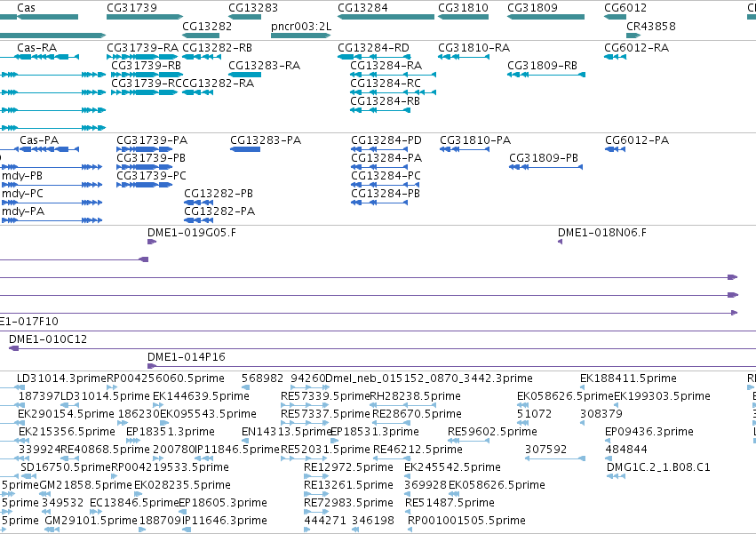Select protein CG13282-PA
The width and height of the screenshot is (756, 534).
coord(219,211)
